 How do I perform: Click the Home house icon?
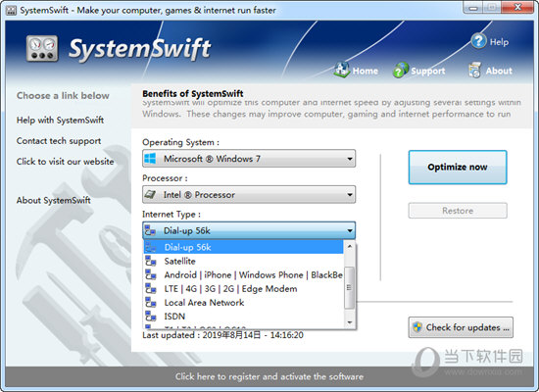[x=341, y=70]
